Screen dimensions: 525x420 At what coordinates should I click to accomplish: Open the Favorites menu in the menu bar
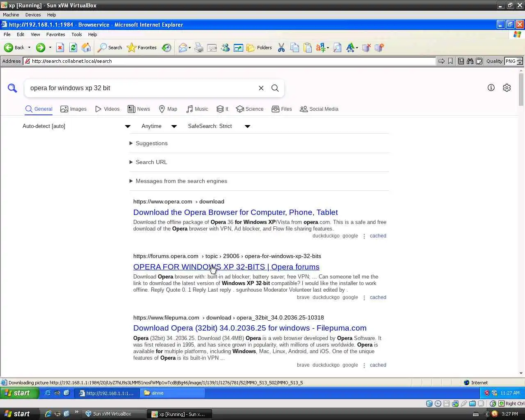click(x=55, y=34)
